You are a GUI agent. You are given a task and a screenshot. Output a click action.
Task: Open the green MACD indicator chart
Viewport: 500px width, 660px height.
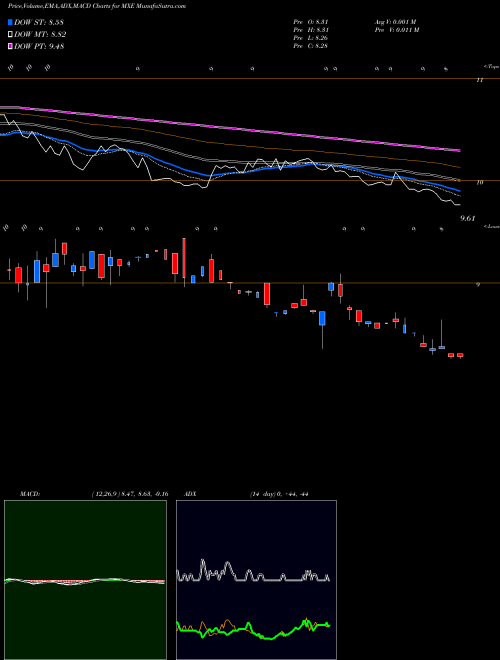click(85, 580)
